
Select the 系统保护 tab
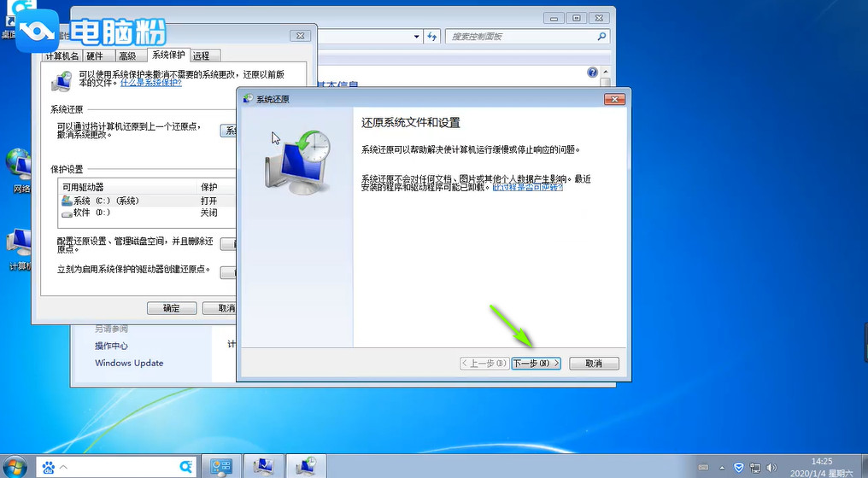pyautogui.click(x=168, y=55)
